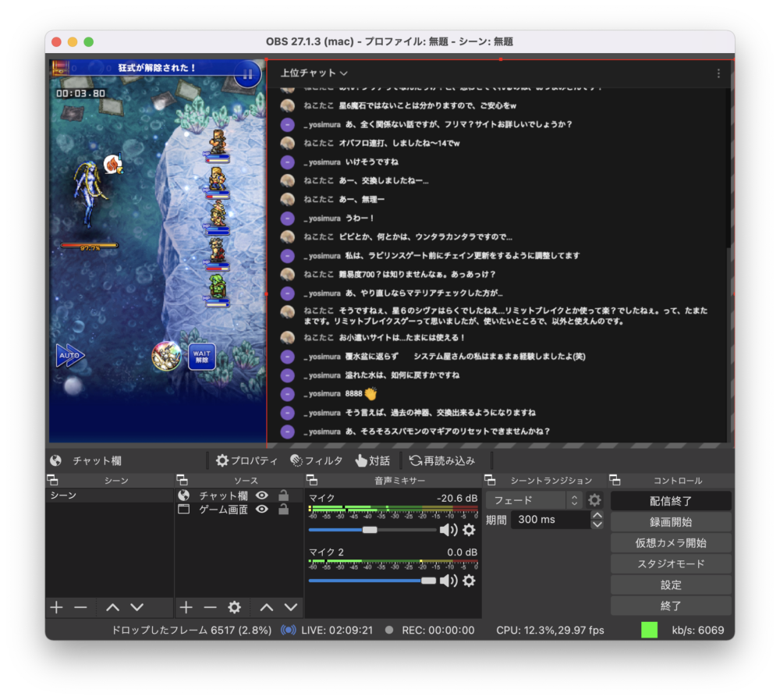Pop out the シーントランジション dock via header icon
Image resolution: width=780 pixels, height=700 pixels.
tap(490, 480)
